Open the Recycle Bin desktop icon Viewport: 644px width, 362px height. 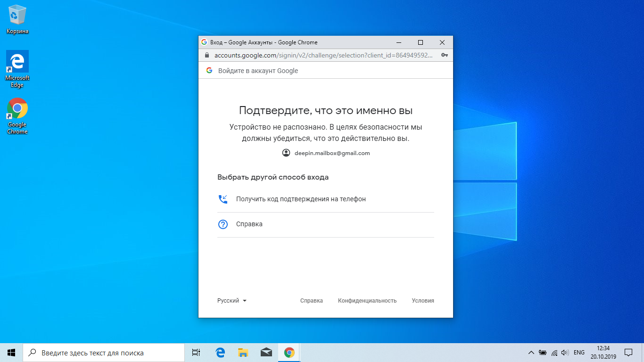(x=17, y=20)
